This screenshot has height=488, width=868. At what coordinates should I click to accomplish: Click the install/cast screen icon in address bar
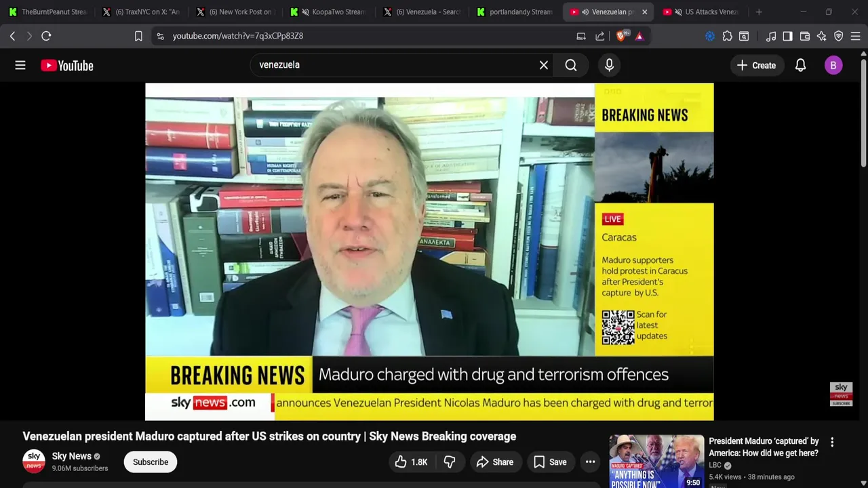click(x=581, y=36)
